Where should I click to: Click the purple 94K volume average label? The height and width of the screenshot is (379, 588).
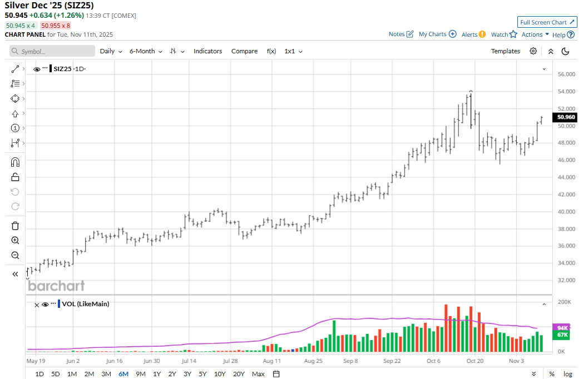pyautogui.click(x=561, y=328)
